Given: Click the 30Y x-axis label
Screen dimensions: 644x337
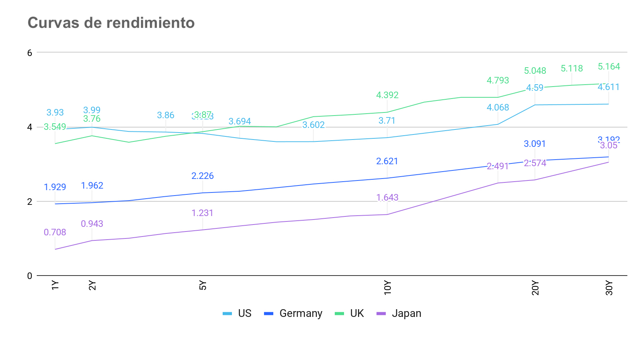Looking at the screenshot, I should point(609,288).
